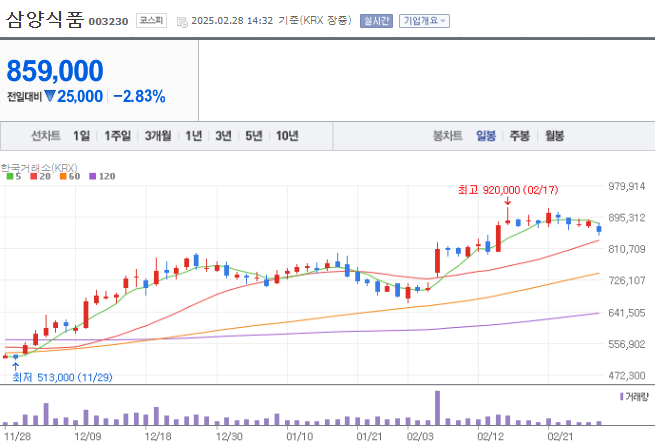This screenshot has width=655, height=445.
Task: Click the red 20-day average legend swatch
Action: pos(34,176)
